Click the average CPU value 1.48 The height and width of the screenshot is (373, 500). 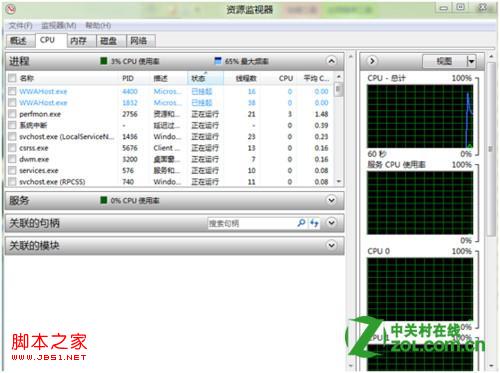[321, 114]
